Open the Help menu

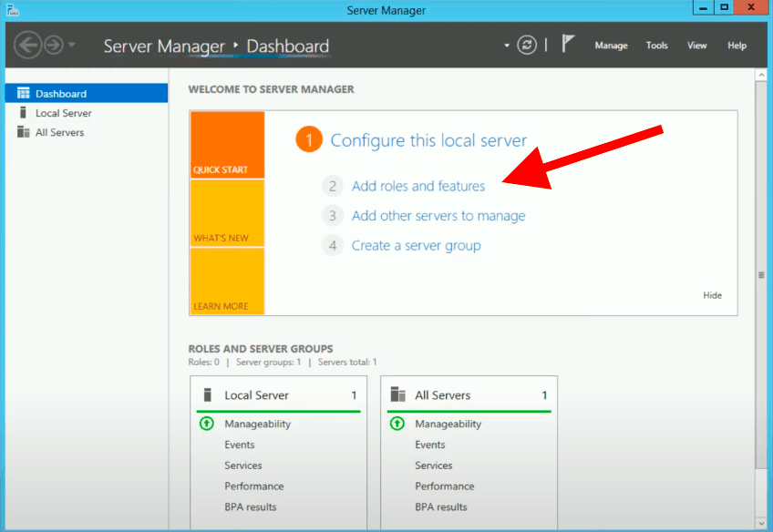click(x=737, y=46)
